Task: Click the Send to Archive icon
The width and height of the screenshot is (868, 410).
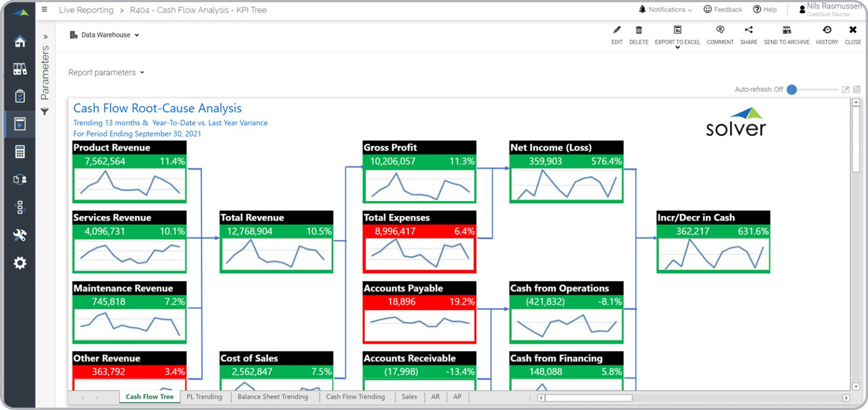Action: (787, 30)
